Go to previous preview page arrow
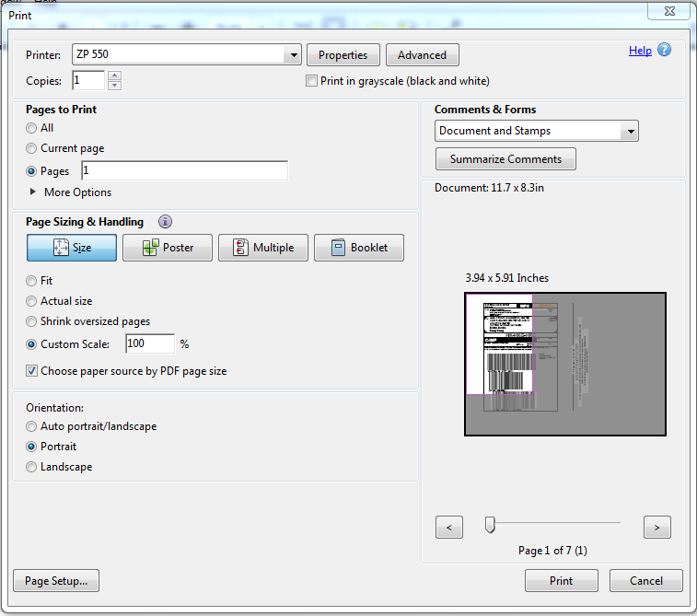 (448, 528)
